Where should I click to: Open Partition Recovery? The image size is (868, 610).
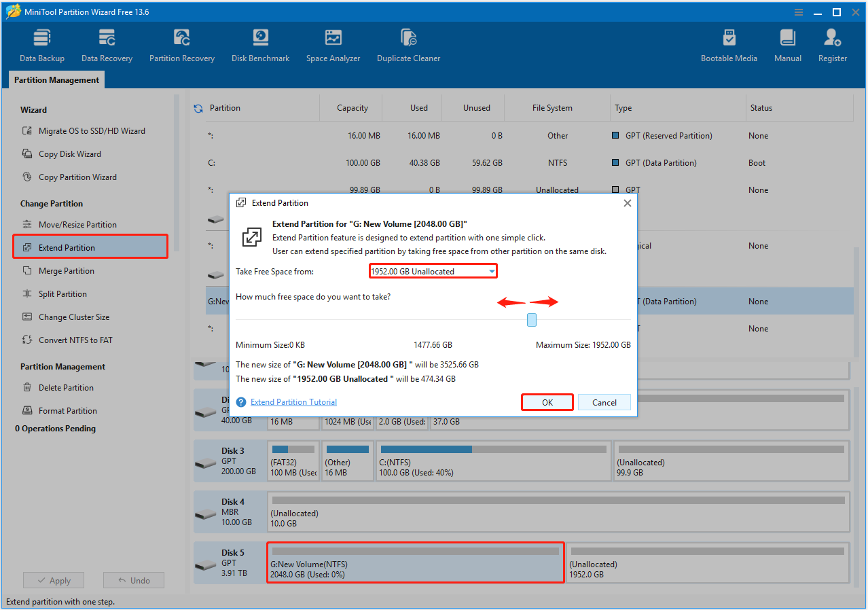click(x=181, y=44)
